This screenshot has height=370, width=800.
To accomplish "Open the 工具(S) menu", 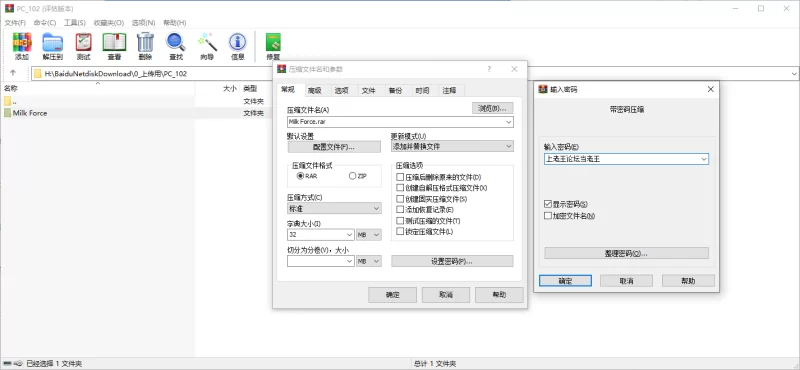I will pyautogui.click(x=74, y=23).
